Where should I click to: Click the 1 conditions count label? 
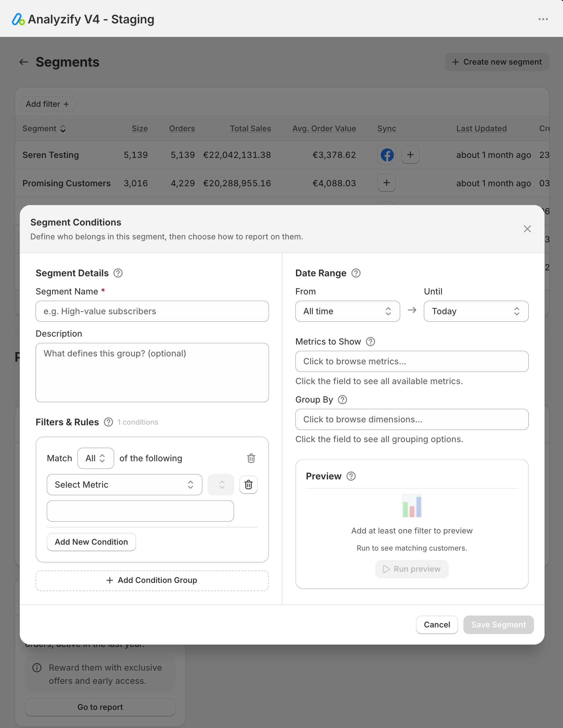click(x=137, y=422)
